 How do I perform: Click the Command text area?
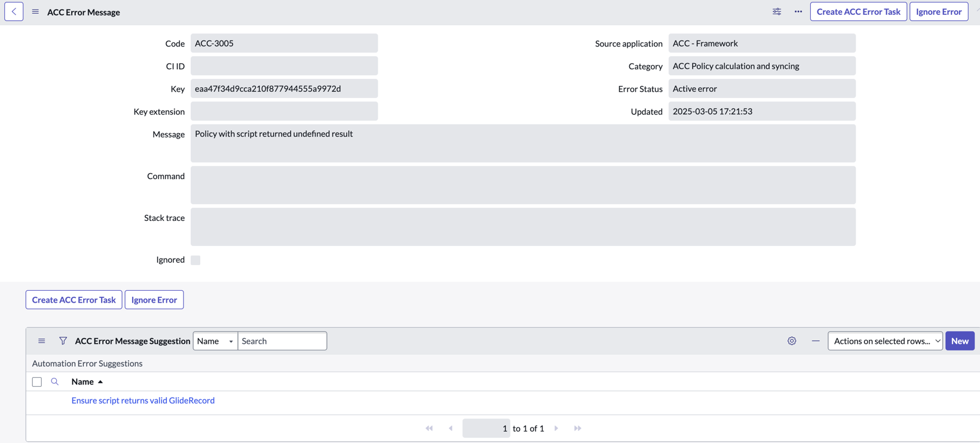coord(523,185)
